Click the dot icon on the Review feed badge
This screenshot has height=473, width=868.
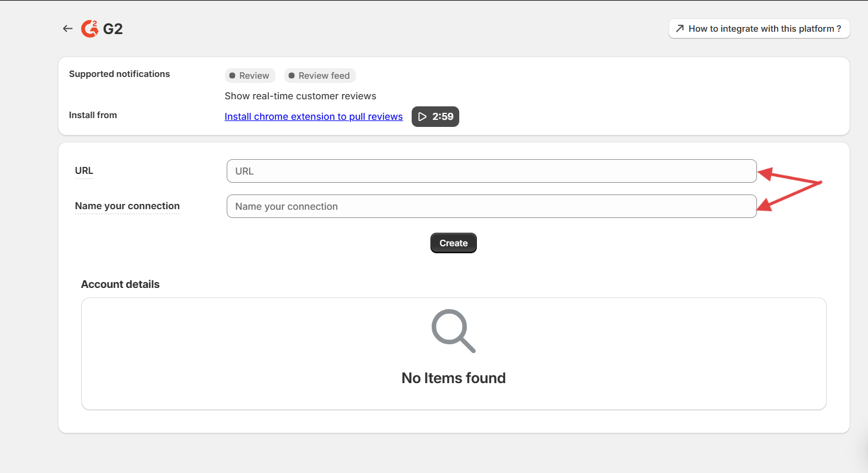[291, 76]
